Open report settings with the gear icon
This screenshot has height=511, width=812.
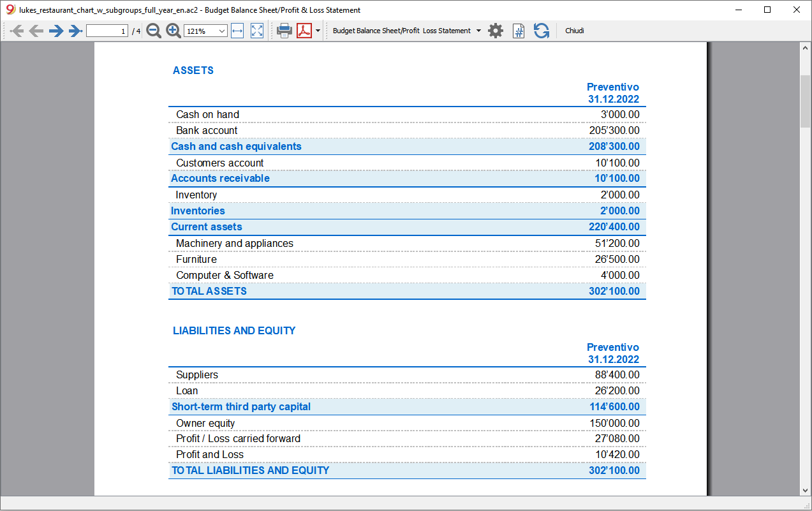coord(496,31)
